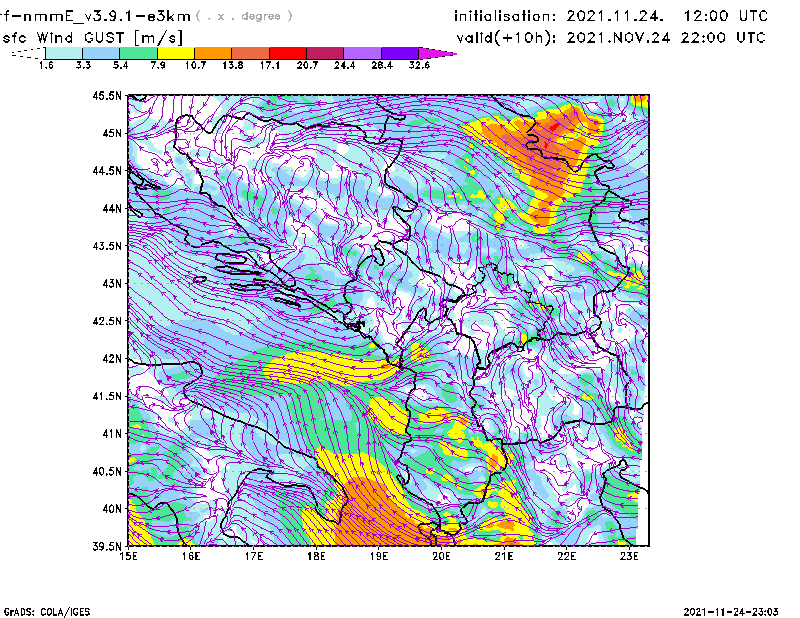Click the legend value '17.1'
Screen dimensions: 800x618
270,65
